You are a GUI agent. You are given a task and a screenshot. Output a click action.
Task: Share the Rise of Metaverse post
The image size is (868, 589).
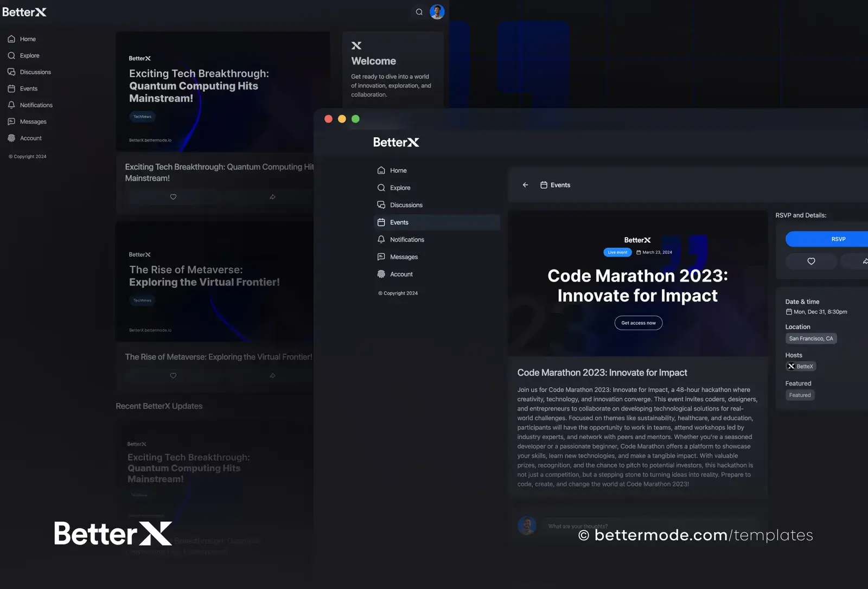tap(272, 375)
